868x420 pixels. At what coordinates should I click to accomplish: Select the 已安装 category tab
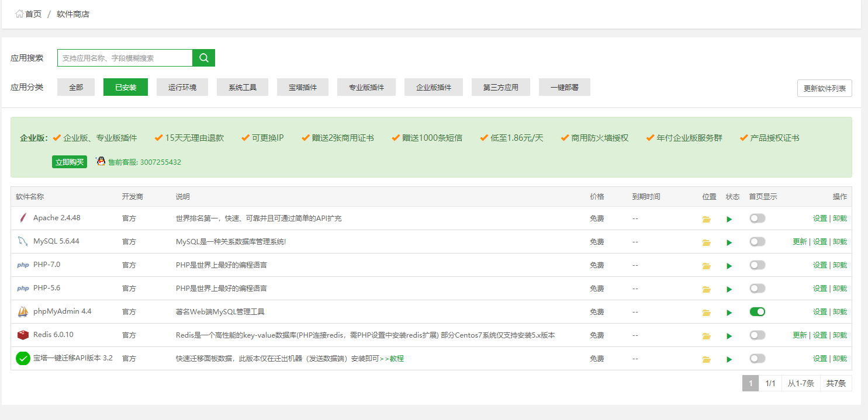(126, 87)
